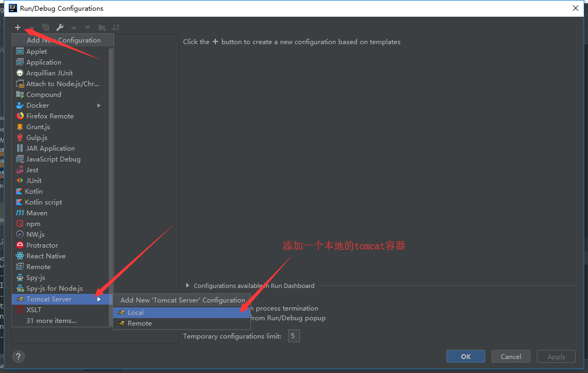Show 31 more items
This screenshot has height=373, width=588.
[x=60, y=321]
